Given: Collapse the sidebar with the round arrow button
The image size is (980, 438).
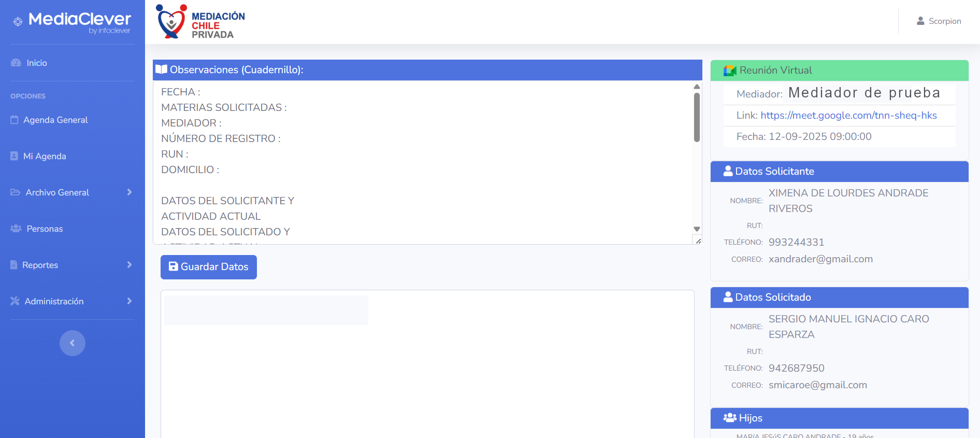Looking at the screenshot, I should tap(73, 343).
